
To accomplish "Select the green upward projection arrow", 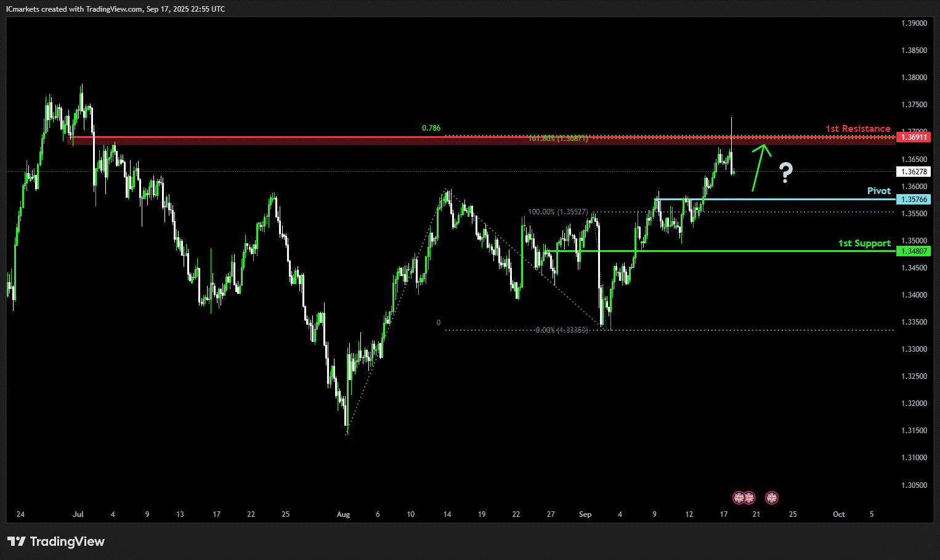I will click(761, 168).
